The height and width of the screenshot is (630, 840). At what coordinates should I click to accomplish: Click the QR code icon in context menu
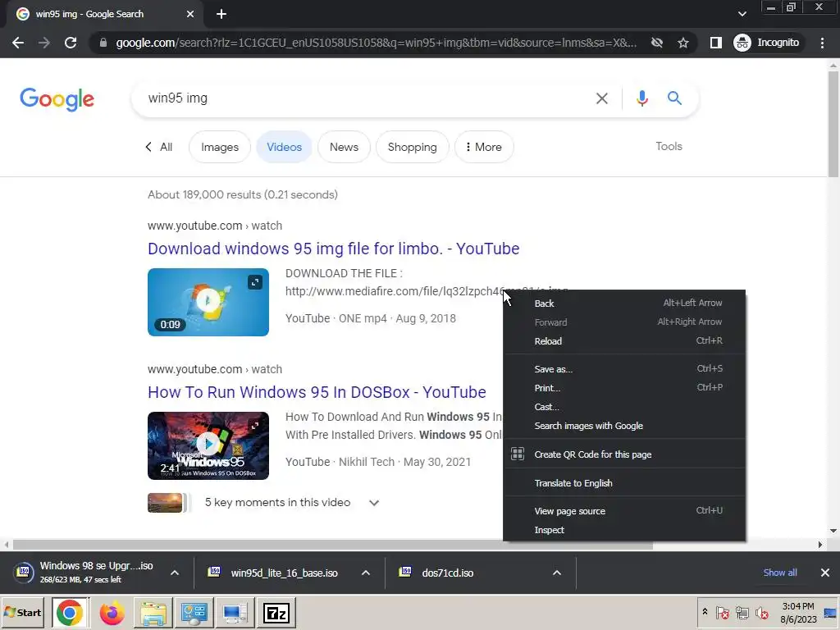click(x=518, y=454)
